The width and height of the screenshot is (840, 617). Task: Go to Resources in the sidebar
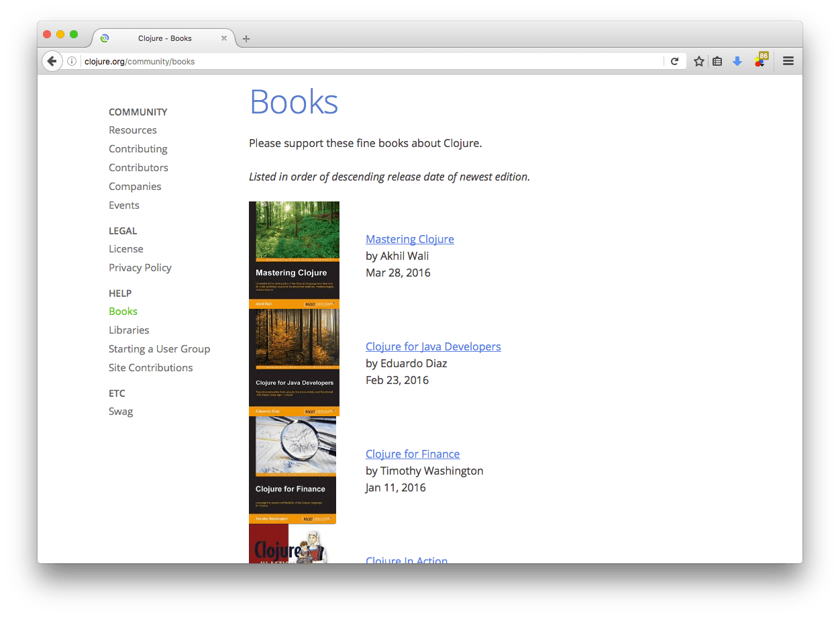point(133,130)
